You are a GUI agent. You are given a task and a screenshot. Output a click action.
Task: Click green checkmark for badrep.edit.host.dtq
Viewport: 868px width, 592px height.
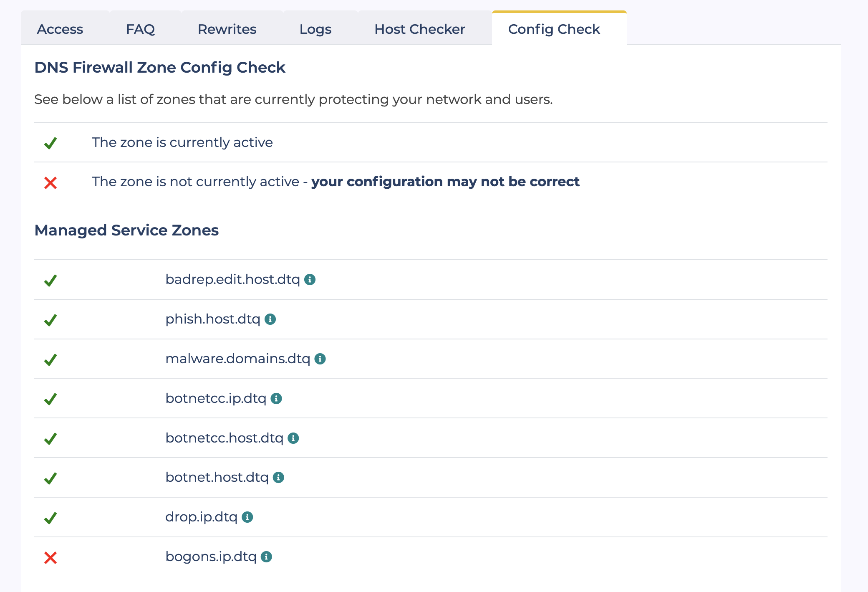[x=50, y=280]
